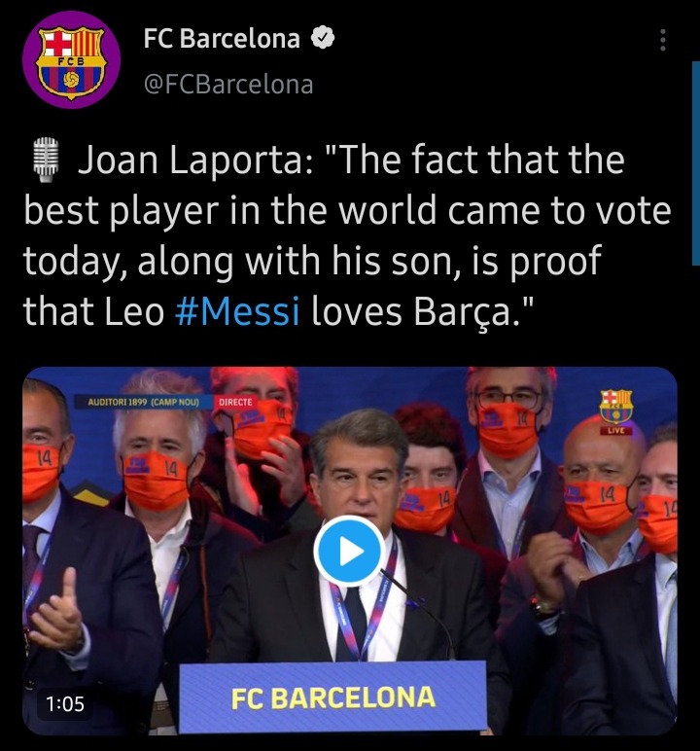This screenshot has height=751, width=700.
Task: Open the three-dot tweet options menu
Action: tap(663, 40)
